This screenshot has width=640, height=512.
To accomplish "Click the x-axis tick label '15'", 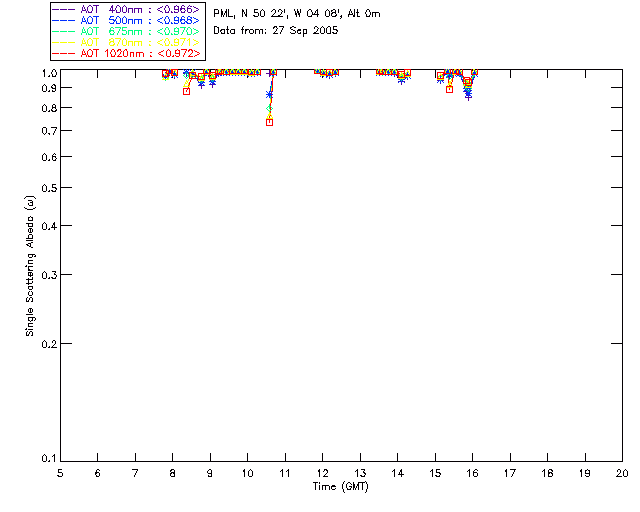I will [x=435, y=473].
